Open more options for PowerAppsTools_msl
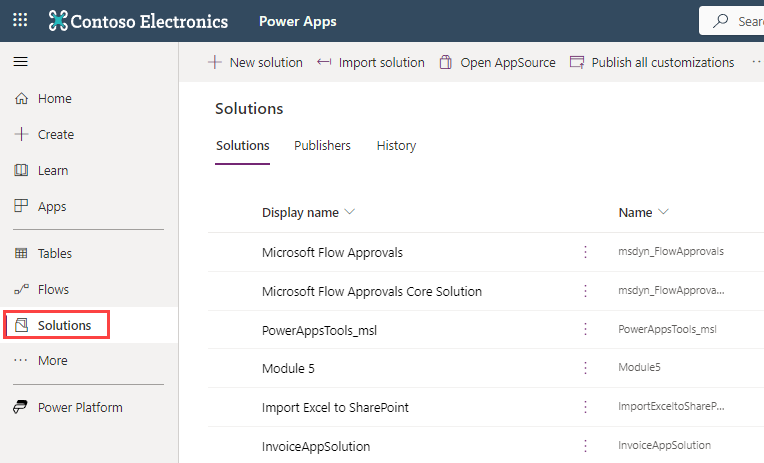This screenshot has width=764, height=463. [x=585, y=329]
